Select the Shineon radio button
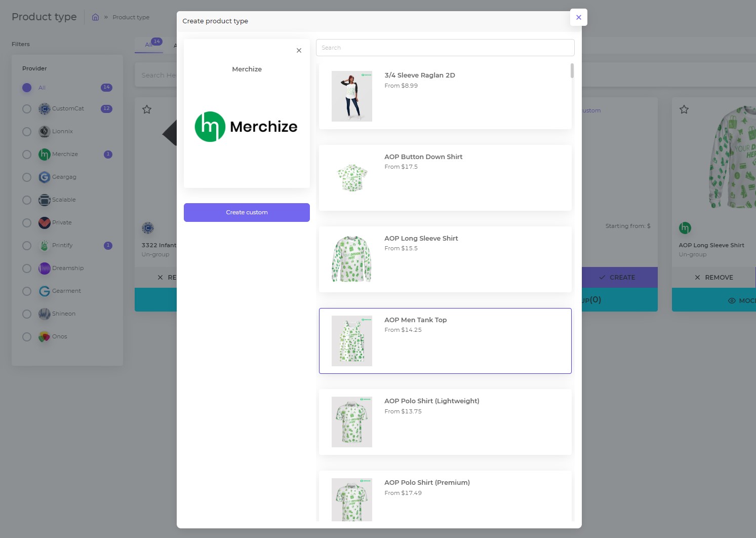 (x=27, y=314)
